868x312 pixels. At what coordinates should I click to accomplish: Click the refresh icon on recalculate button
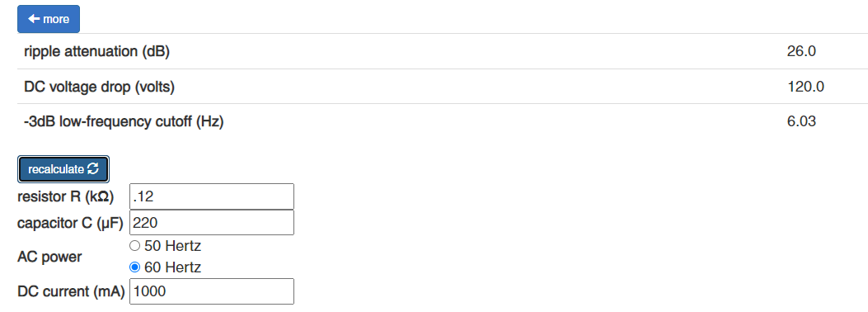[x=93, y=169]
